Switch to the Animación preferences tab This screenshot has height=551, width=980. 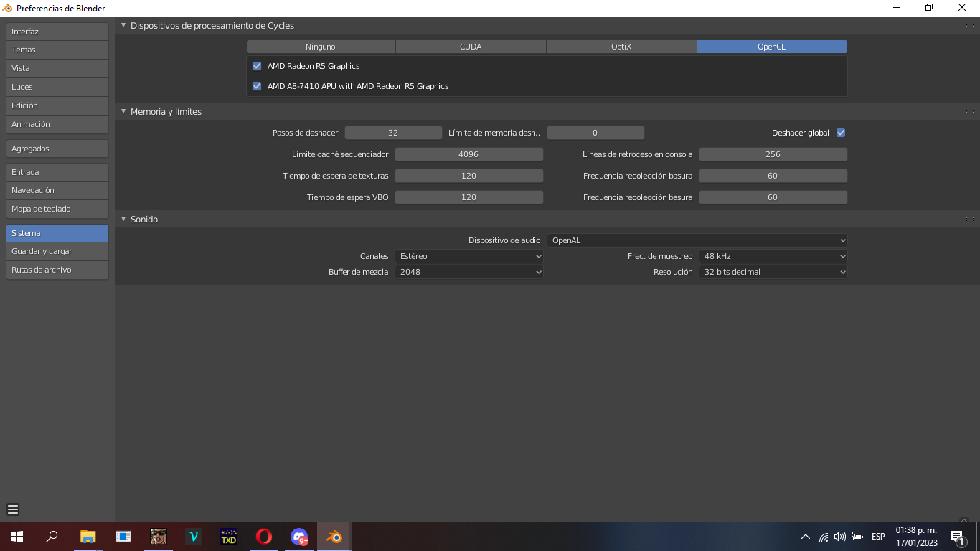click(57, 124)
